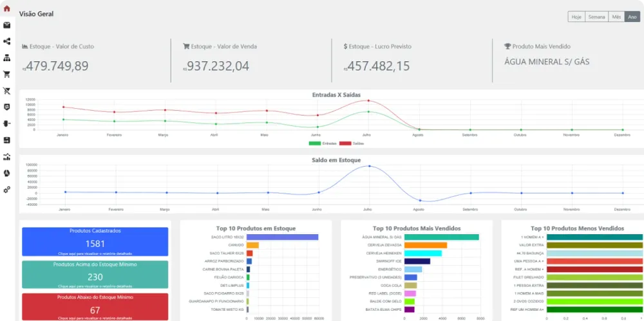Click the Saldo em Estoque Agosto low point

click(x=420, y=200)
